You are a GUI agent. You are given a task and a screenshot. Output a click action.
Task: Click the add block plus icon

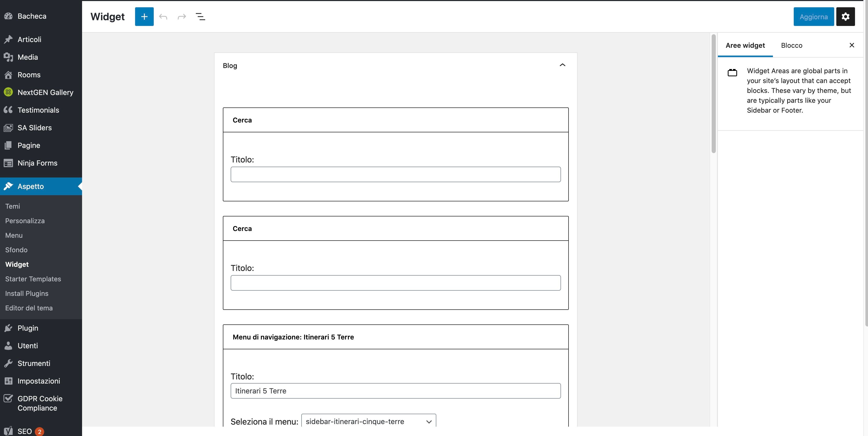click(x=144, y=16)
